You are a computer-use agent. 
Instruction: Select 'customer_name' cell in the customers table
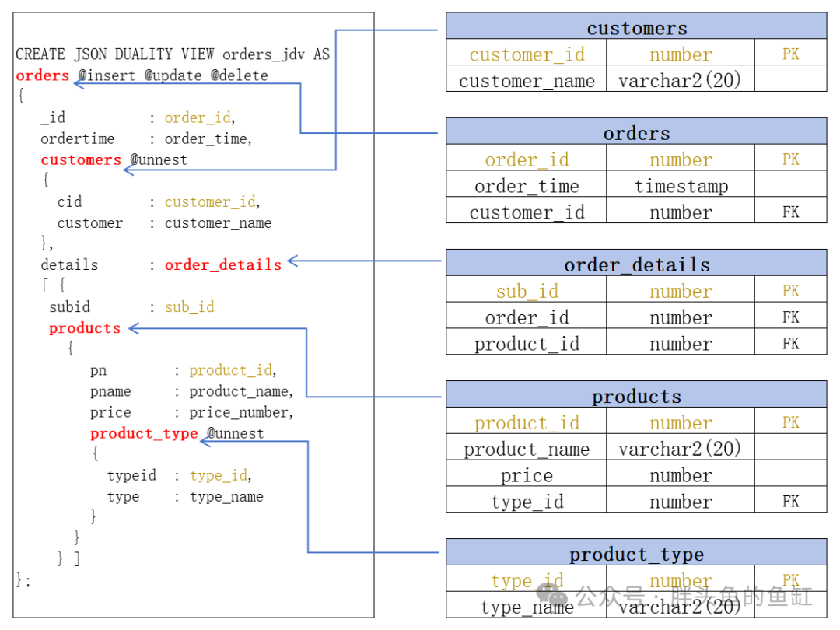[527, 79]
